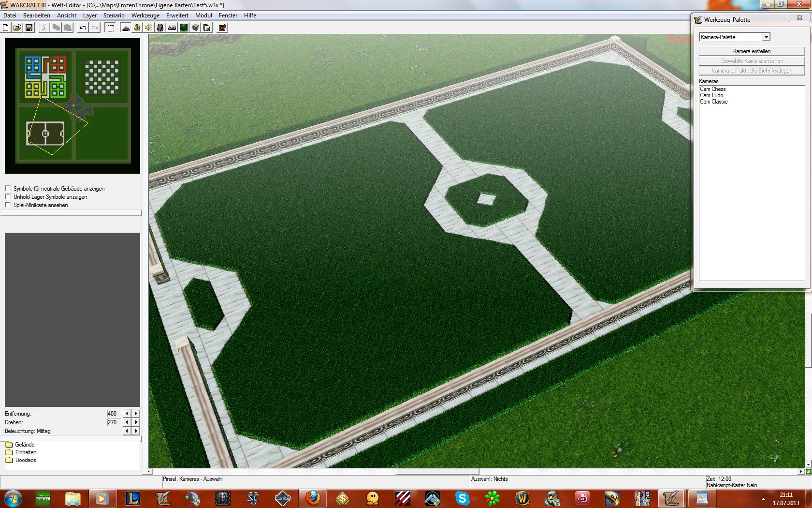Switch Beleuchtung to previous with left arrow
This screenshot has height=508, width=812.
[127, 431]
